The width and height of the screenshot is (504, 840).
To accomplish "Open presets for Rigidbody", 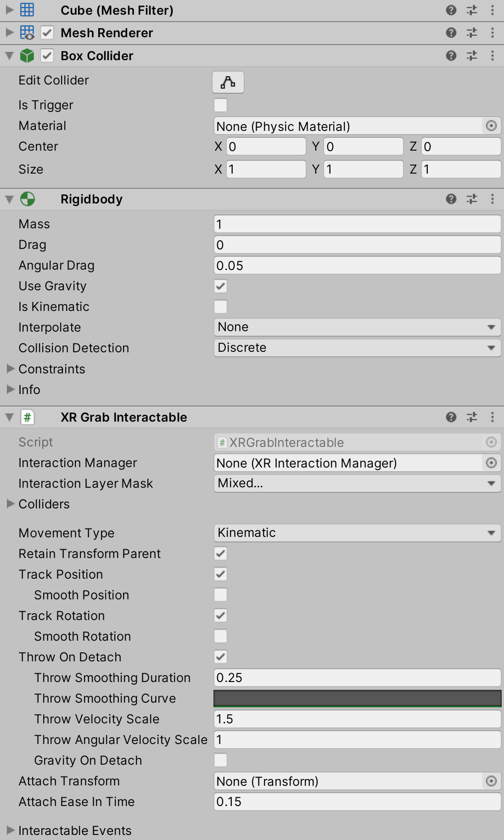I will coord(472,199).
